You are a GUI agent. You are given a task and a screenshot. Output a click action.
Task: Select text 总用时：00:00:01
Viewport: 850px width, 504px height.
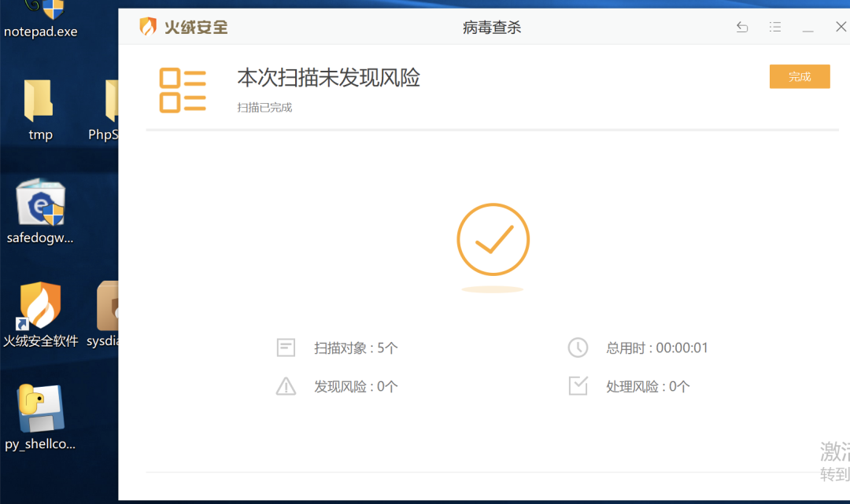pyautogui.click(x=657, y=348)
